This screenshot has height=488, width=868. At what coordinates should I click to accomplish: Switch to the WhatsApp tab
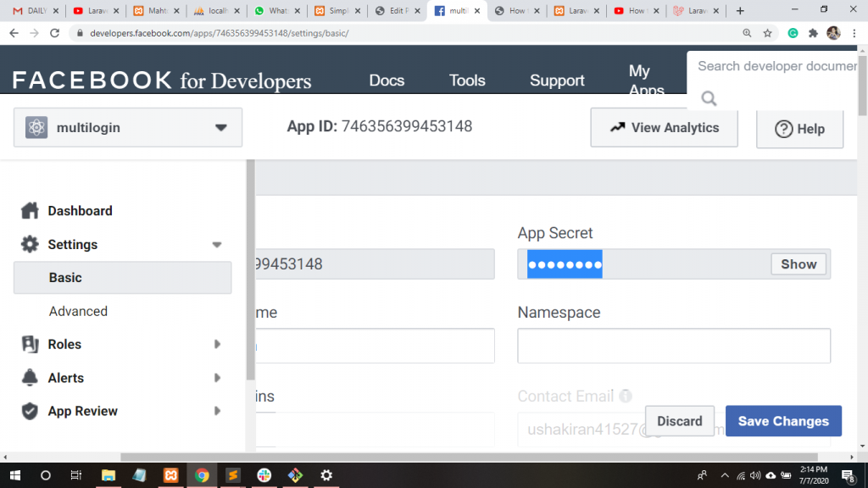click(x=277, y=10)
